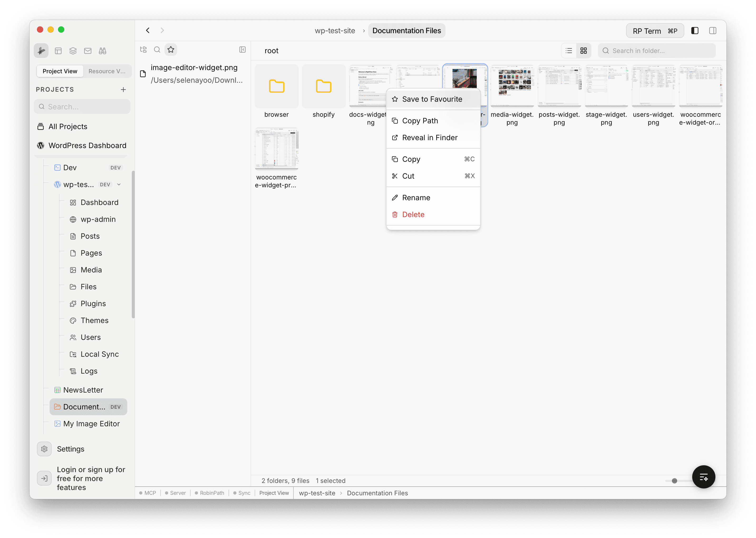Select the star favourites icon in the file panel
Viewport: 756px width, 538px height.
click(171, 49)
